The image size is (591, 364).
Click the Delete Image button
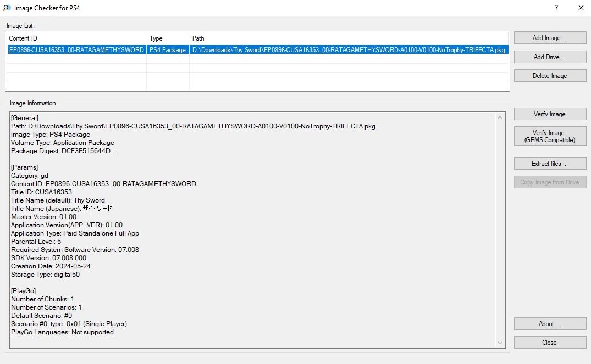[x=550, y=76]
